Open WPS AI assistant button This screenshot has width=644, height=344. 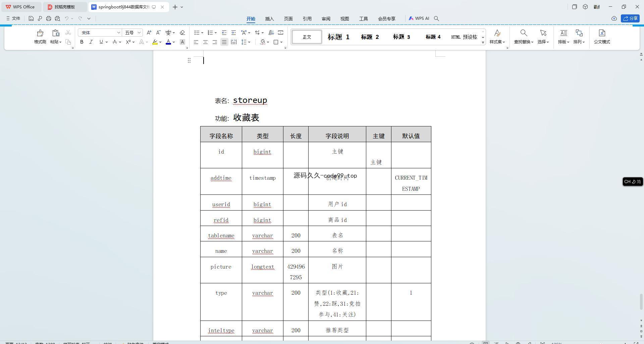419,18
